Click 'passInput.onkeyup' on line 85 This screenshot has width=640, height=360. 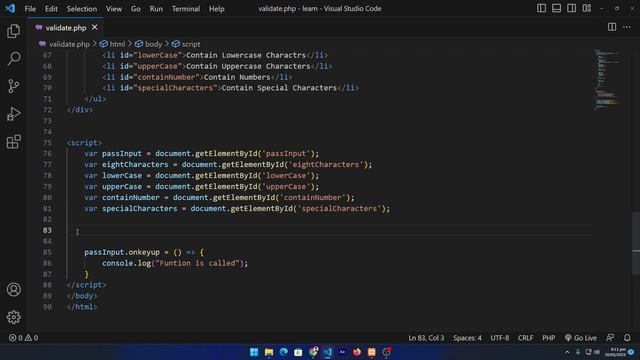point(122,252)
